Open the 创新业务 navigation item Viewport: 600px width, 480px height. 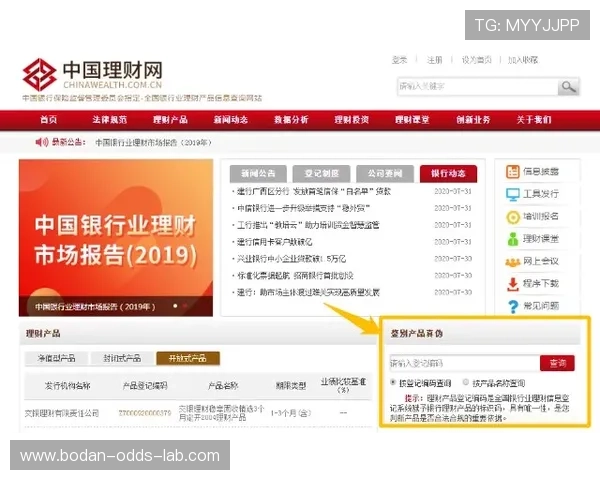(x=473, y=120)
